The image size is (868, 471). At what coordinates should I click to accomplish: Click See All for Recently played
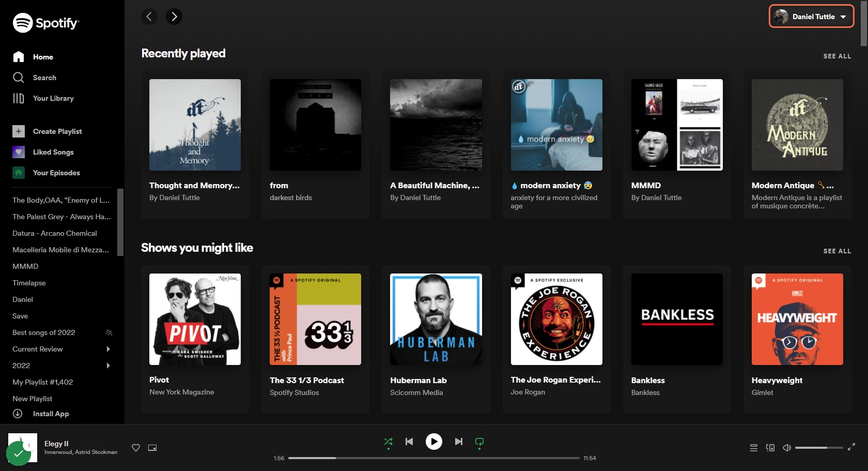tap(837, 56)
